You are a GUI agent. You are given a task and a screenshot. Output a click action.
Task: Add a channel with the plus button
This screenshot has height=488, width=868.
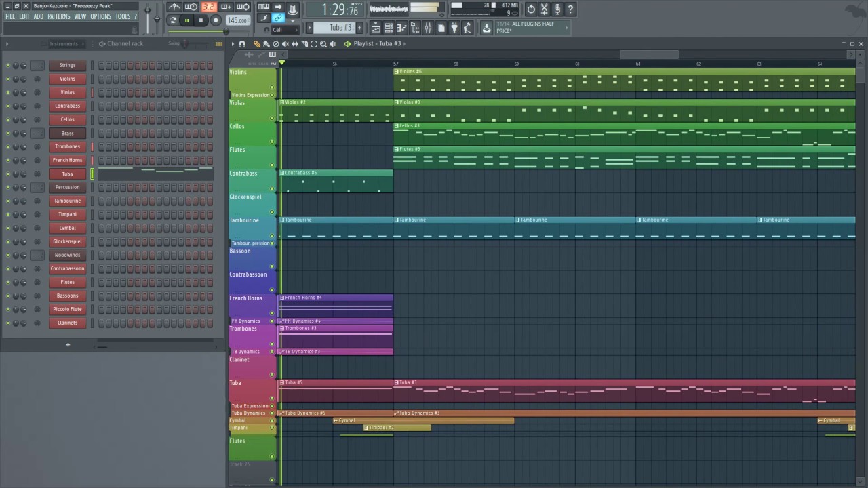click(67, 345)
